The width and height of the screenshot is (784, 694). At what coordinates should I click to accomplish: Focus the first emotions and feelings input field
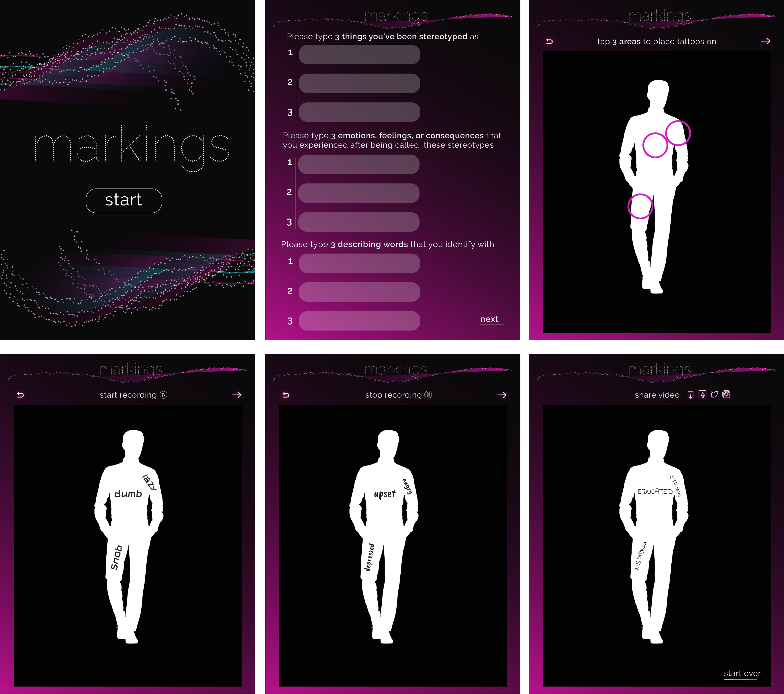(x=359, y=164)
